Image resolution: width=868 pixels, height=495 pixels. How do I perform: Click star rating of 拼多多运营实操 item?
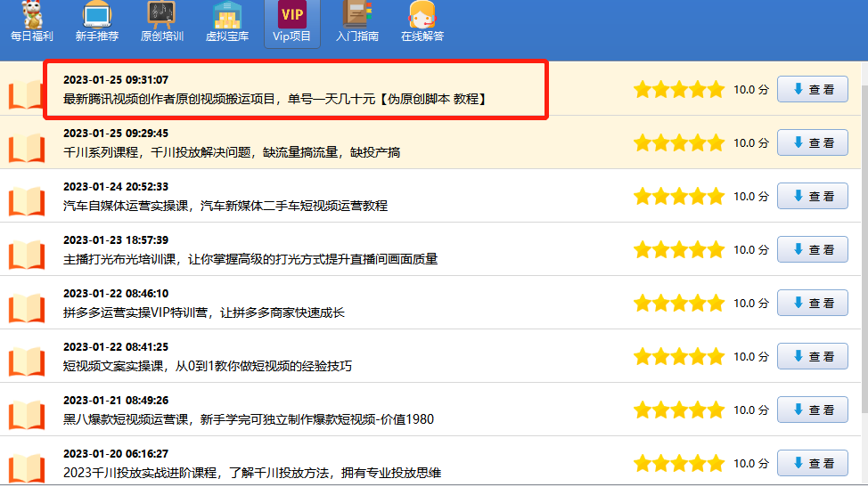[x=679, y=303]
